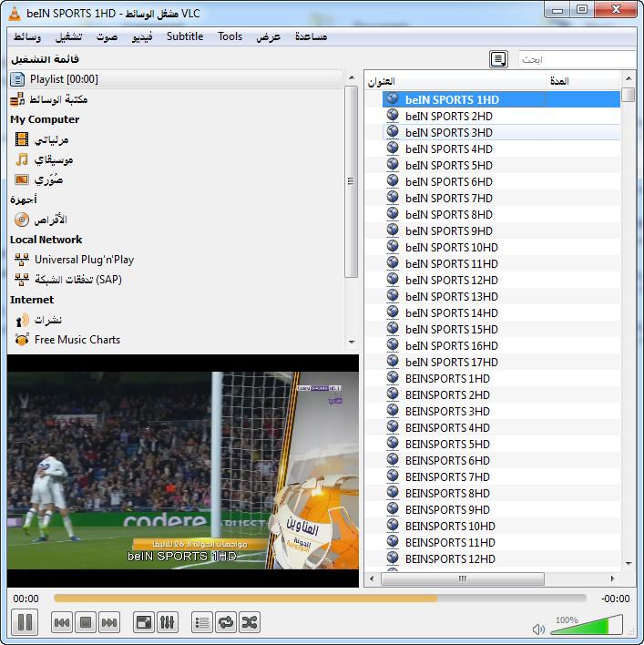Select Universal Plug'n'Play network source
The image size is (644, 645).
(x=84, y=260)
